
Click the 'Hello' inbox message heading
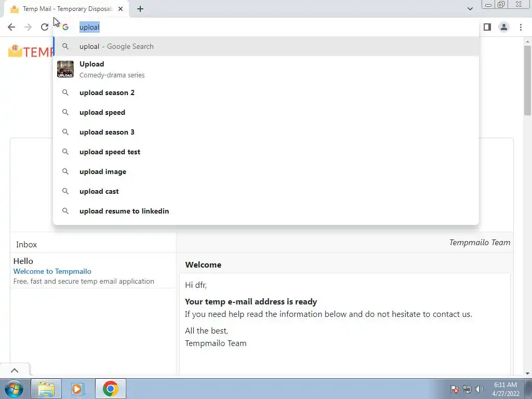point(23,261)
